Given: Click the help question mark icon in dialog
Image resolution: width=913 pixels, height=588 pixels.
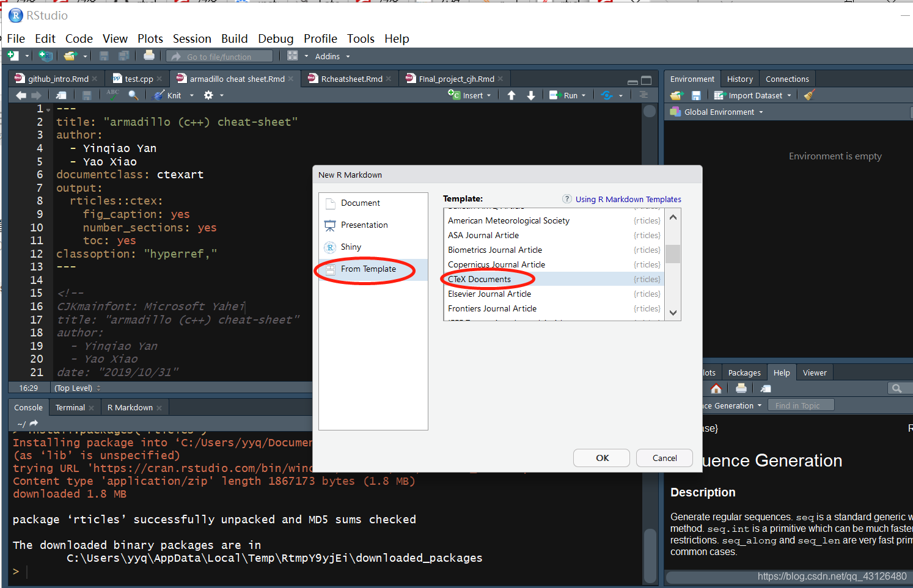Looking at the screenshot, I should (x=567, y=199).
